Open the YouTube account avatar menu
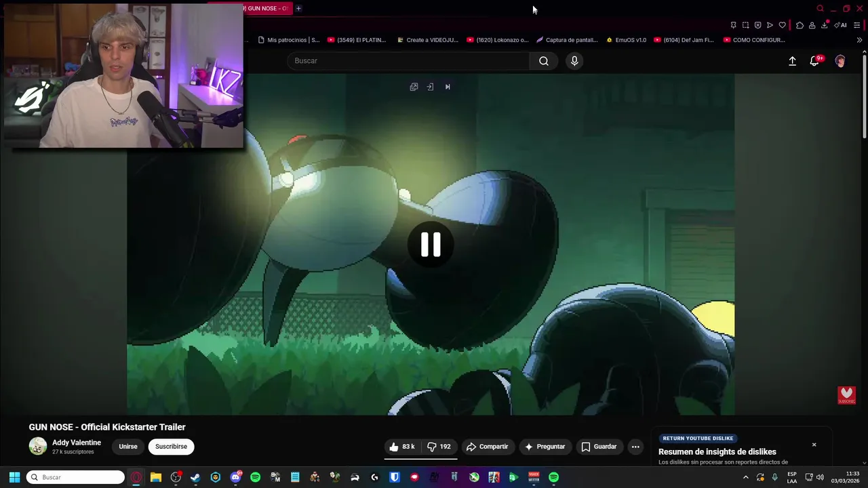Screen dimensions: 868x488 click(x=840, y=61)
